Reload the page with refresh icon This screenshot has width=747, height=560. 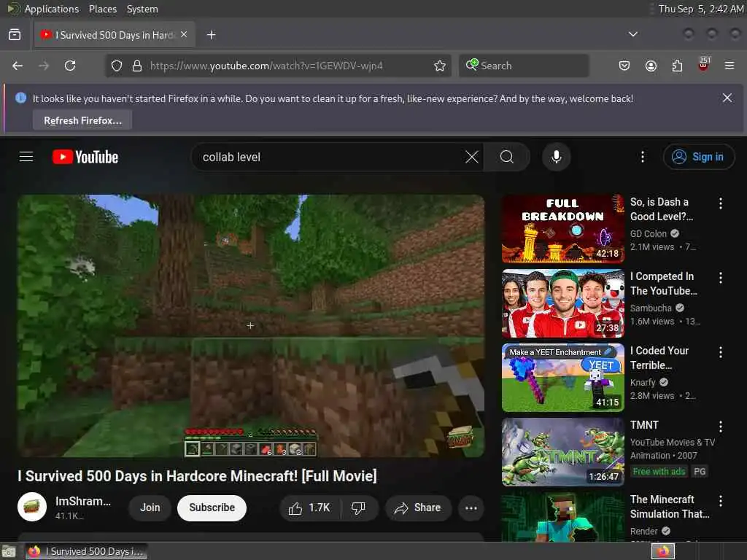point(70,66)
